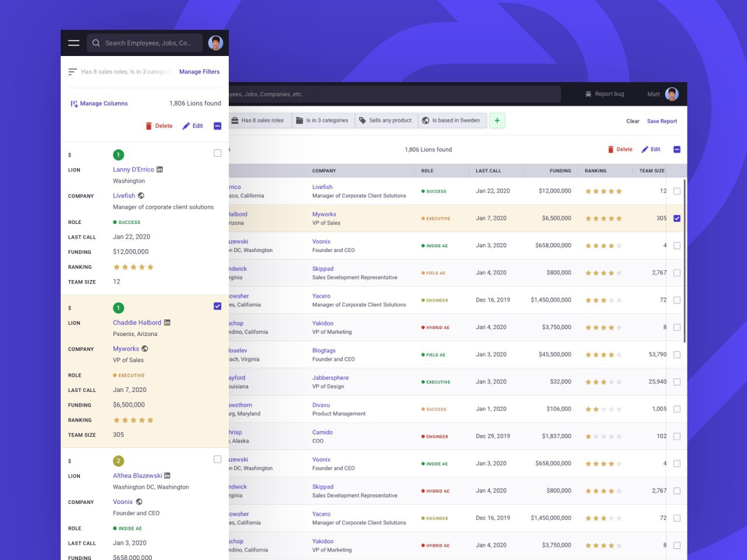Click mobile Search Employees, Jobs field
Image resolution: width=747 pixels, height=560 pixels.
click(x=145, y=43)
